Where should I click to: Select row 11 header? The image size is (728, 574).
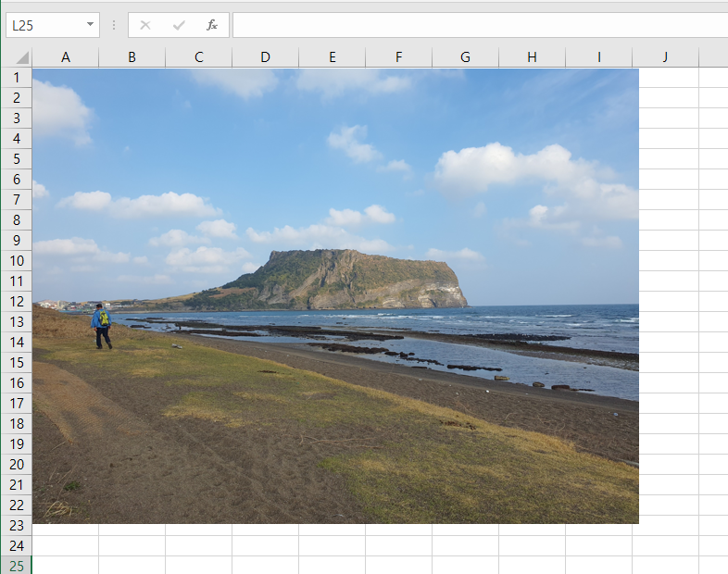click(17, 281)
